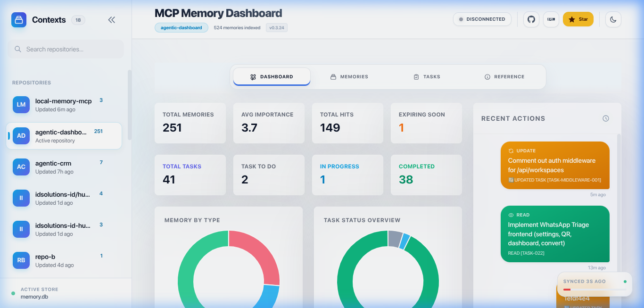The width and height of the screenshot is (644, 308).
Task: Open the npm package icon button
Action: [551, 19]
